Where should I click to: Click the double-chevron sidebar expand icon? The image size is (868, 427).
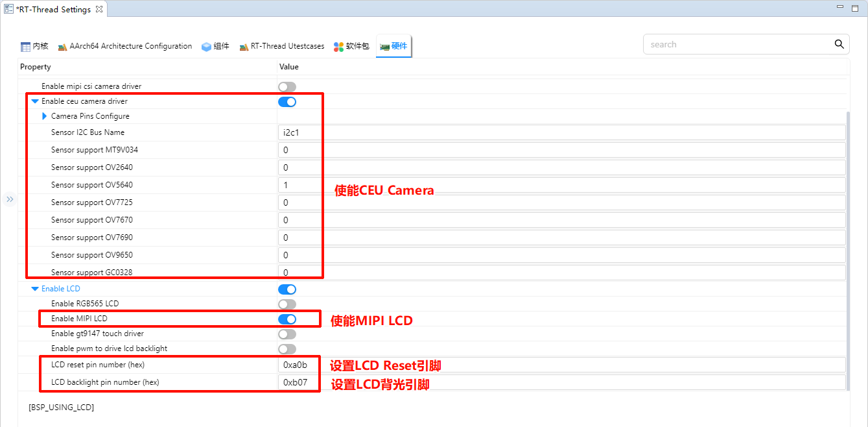pyautogui.click(x=10, y=199)
